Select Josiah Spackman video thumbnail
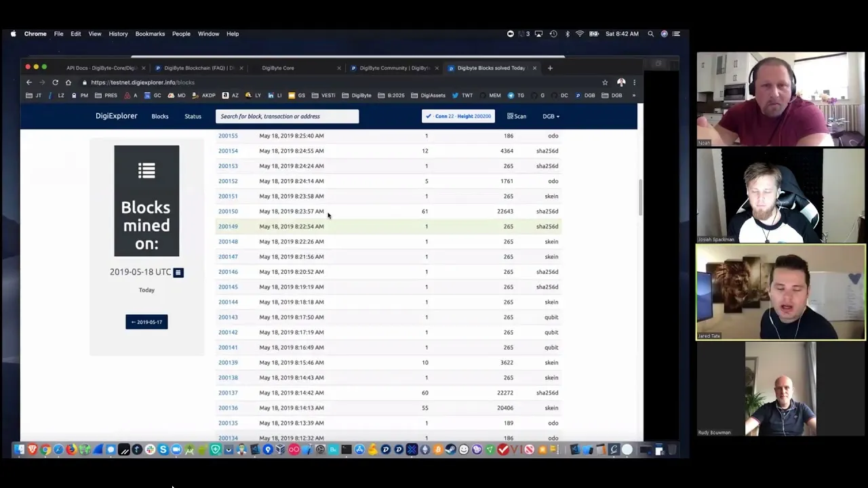This screenshot has height=488, width=868. pos(781,196)
